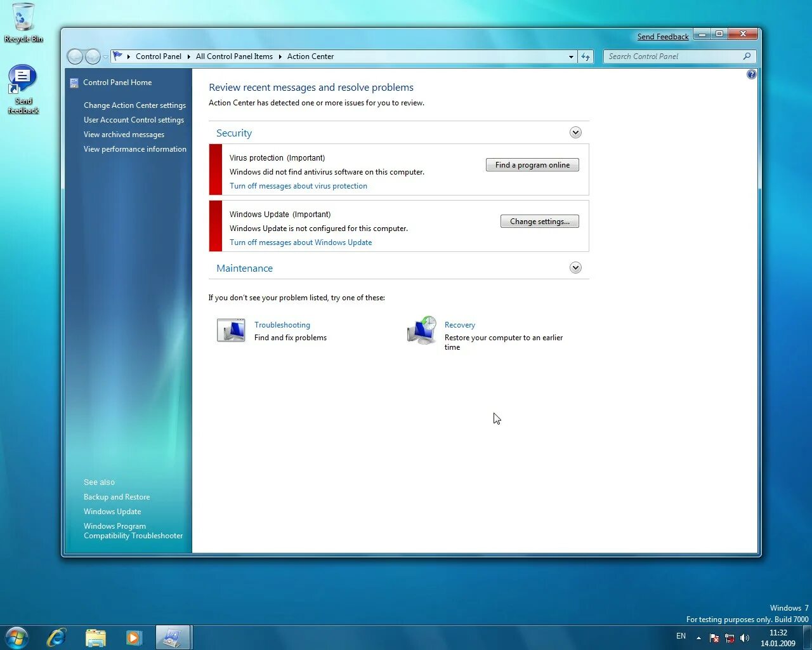Viewport: 812px width, 650px height.
Task: Click the Security section heading
Action: pyautogui.click(x=234, y=133)
